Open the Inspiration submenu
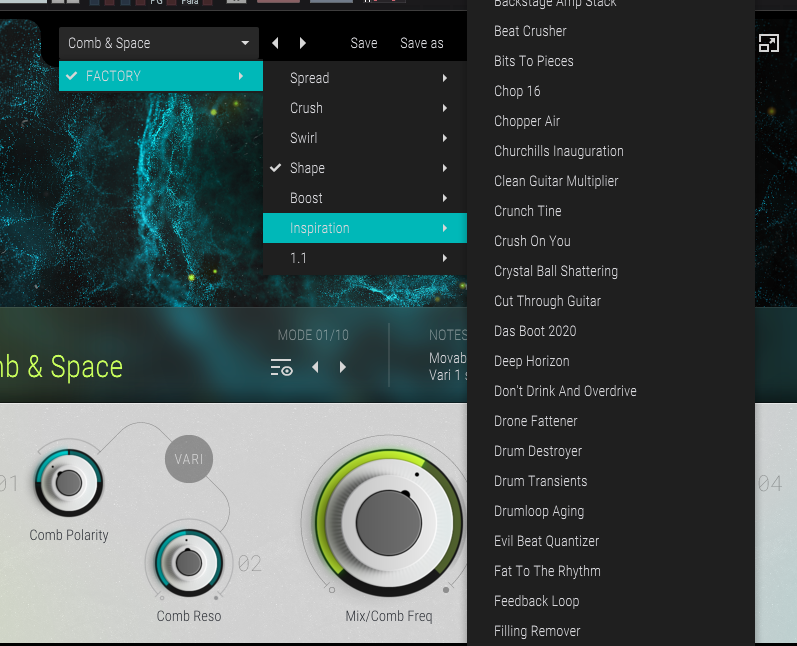This screenshot has width=797, height=646. point(365,228)
